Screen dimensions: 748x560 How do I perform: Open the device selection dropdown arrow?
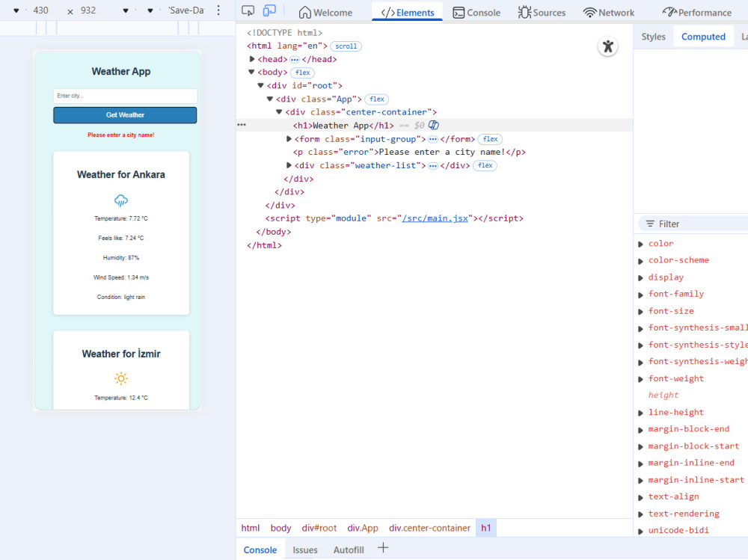[x=16, y=10]
